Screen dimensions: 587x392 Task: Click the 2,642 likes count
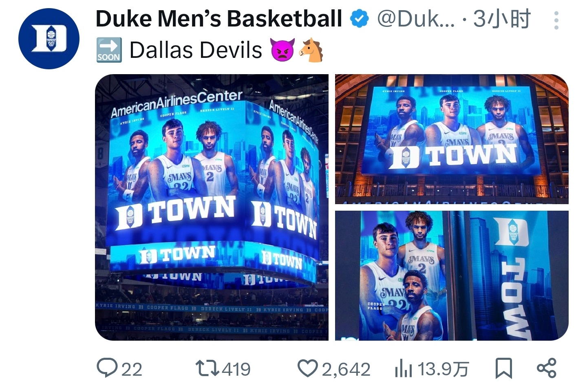tap(346, 370)
